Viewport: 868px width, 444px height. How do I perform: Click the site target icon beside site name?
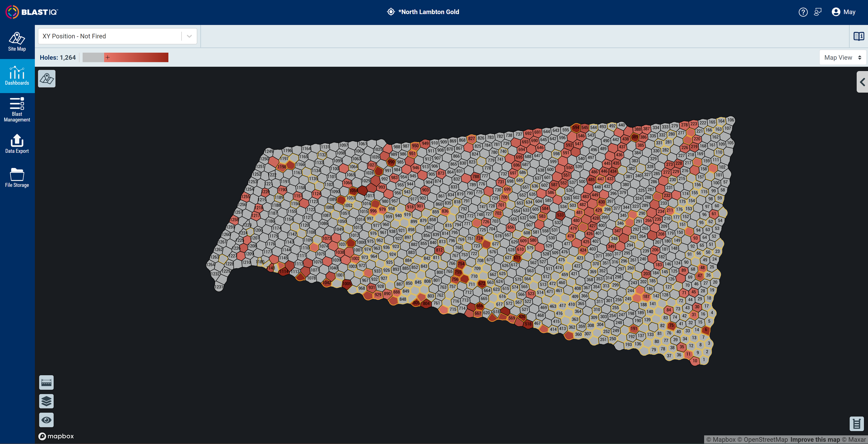point(391,12)
